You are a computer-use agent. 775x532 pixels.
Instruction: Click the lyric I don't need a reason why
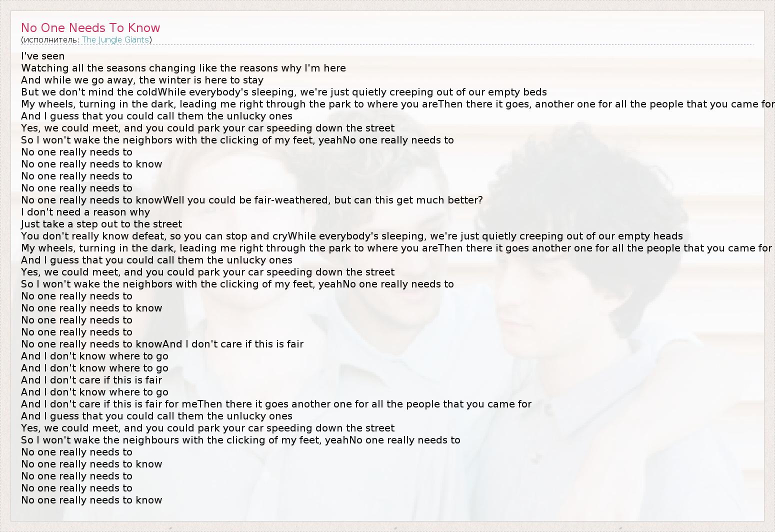tap(85, 212)
